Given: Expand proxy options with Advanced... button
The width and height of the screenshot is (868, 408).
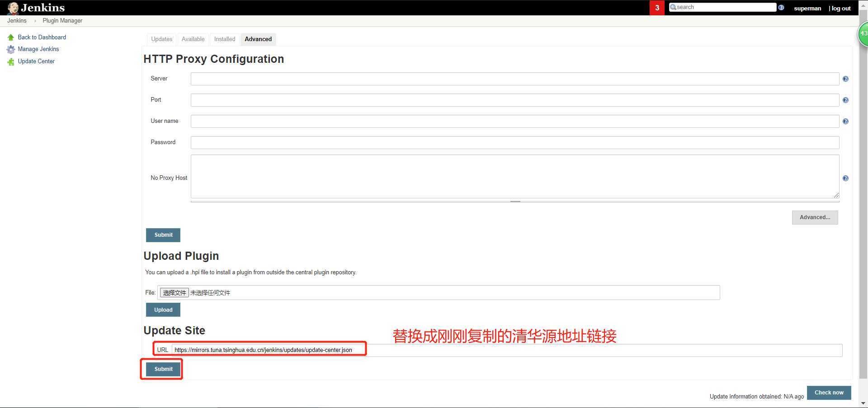Looking at the screenshot, I should tap(815, 217).
